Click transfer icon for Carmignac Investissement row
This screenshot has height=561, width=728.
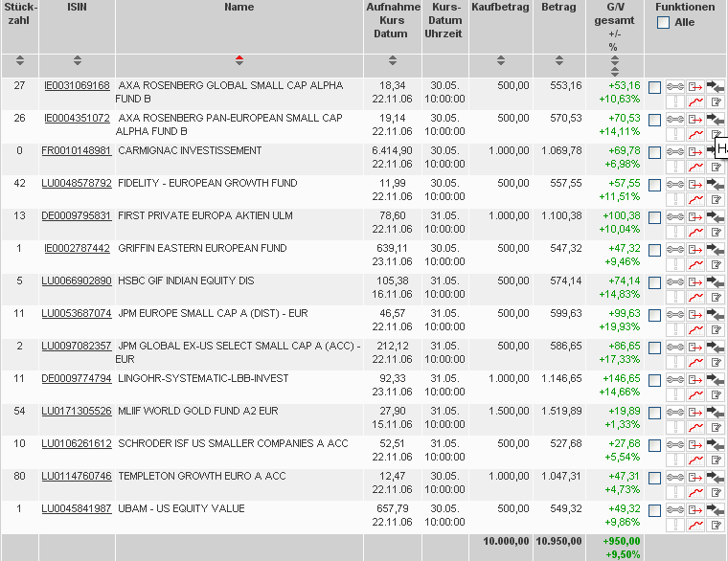point(695,151)
